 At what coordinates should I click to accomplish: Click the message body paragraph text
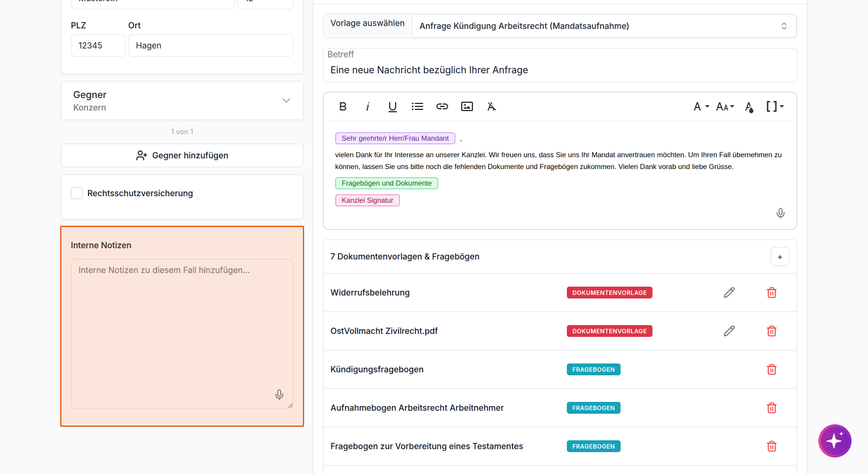pos(559,161)
